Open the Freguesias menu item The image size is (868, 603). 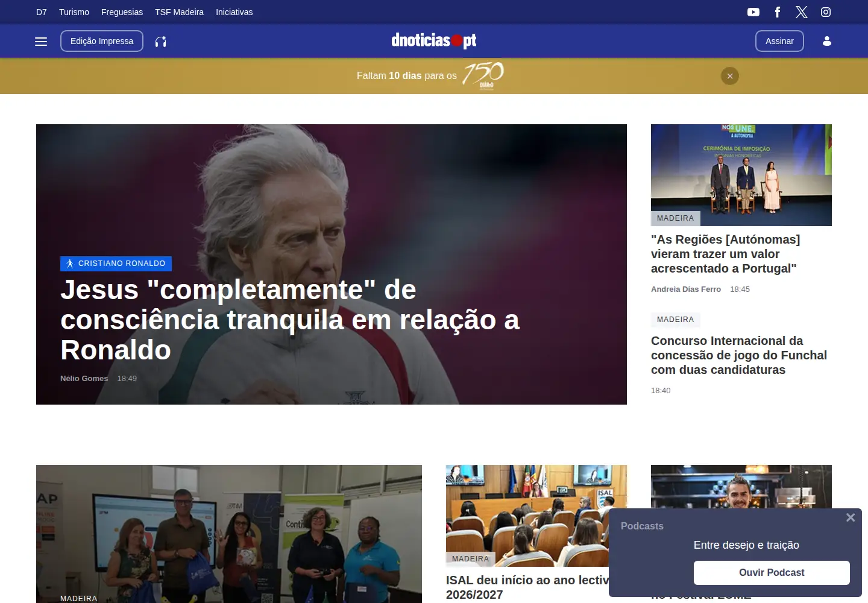122,12
